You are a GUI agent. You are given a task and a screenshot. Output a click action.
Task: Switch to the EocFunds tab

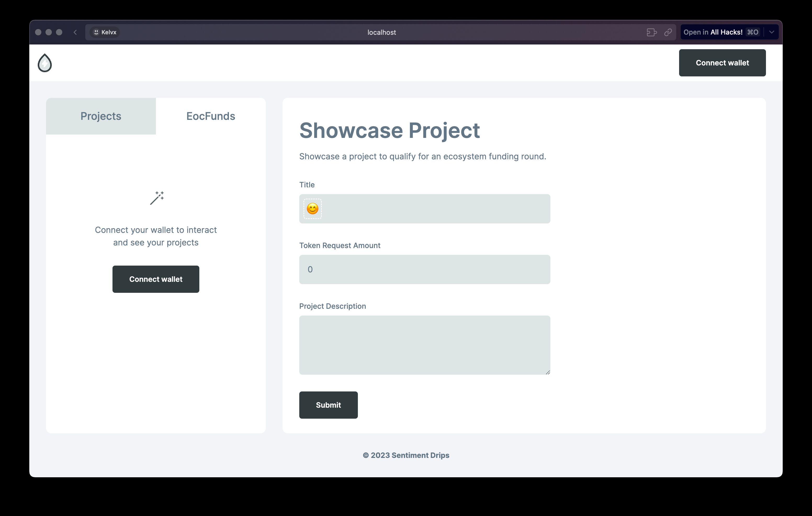[211, 116]
